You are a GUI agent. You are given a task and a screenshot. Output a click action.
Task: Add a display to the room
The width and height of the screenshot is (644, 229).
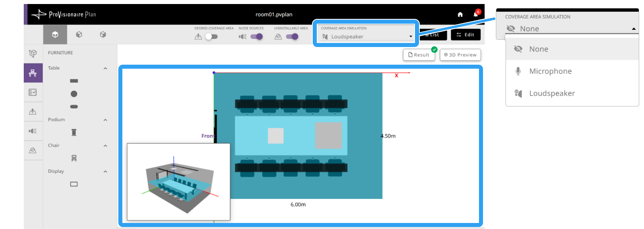coord(74,184)
